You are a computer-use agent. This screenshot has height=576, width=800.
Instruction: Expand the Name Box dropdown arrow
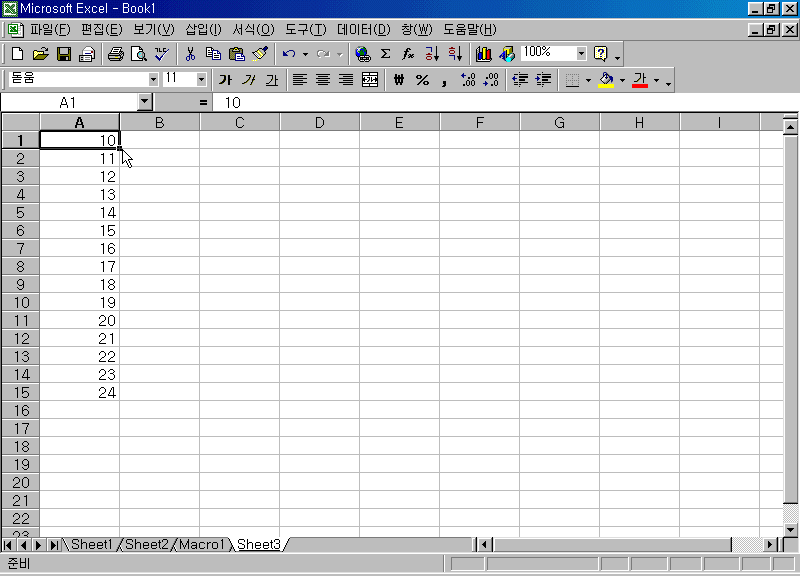(x=145, y=102)
